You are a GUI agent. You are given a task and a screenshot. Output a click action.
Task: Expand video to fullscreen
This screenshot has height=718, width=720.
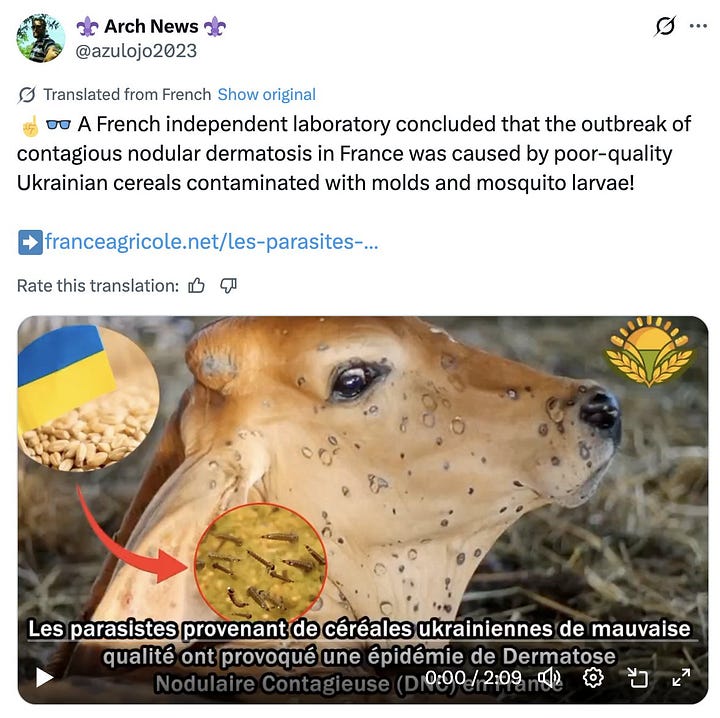[681, 678]
